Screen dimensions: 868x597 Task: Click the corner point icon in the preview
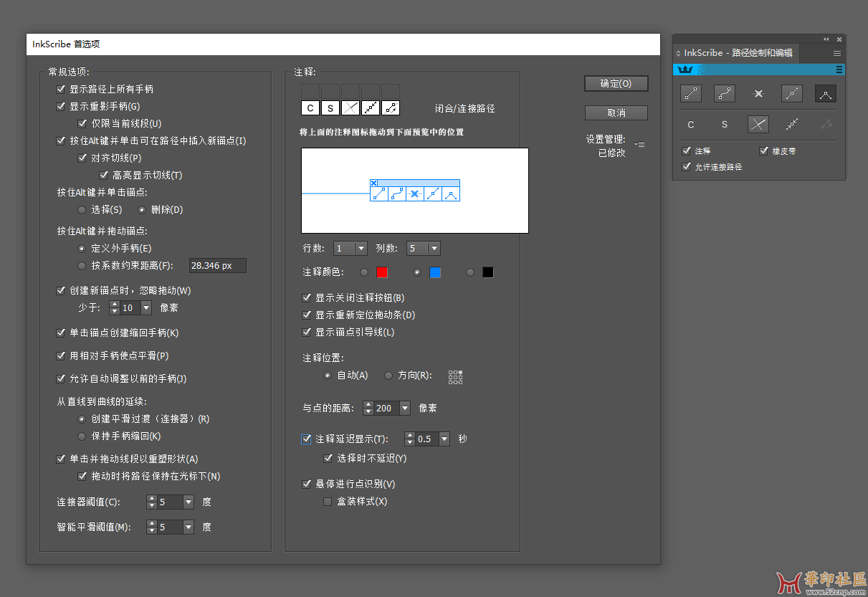[x=451, y=194]
